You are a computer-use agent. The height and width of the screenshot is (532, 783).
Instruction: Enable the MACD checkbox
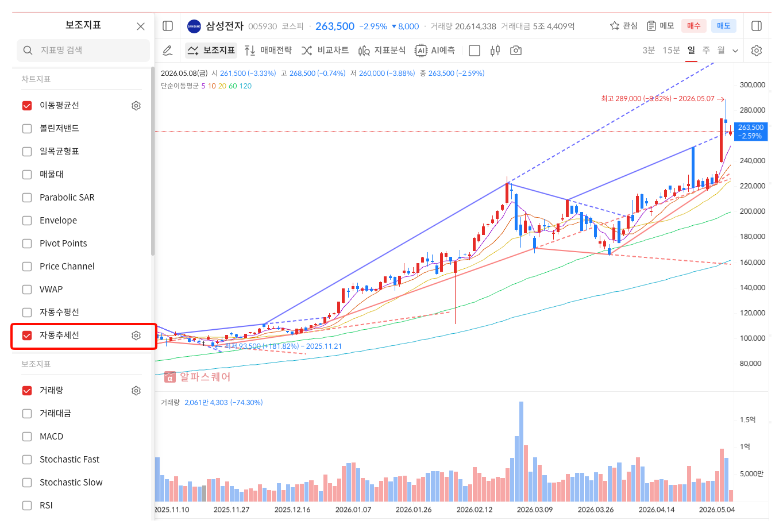coord(27,437)
